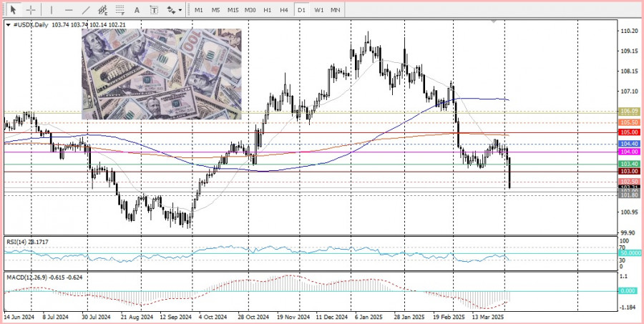This screenshot has width=644, height=324.
Task: Switch chart to M1 timeframe
Action: click(198, 10)
